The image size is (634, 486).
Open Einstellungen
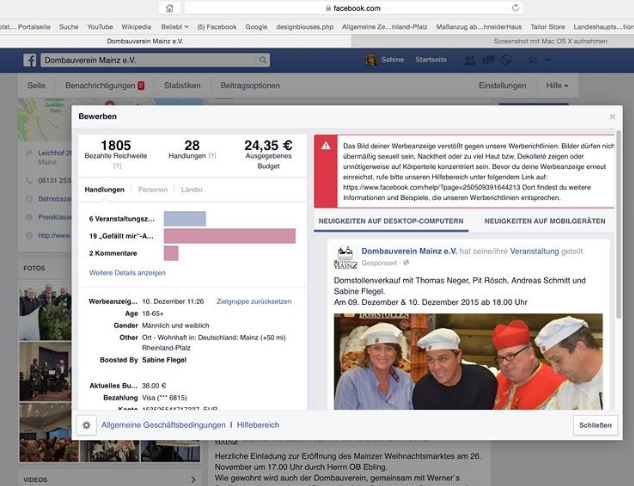tap(502, 86)
